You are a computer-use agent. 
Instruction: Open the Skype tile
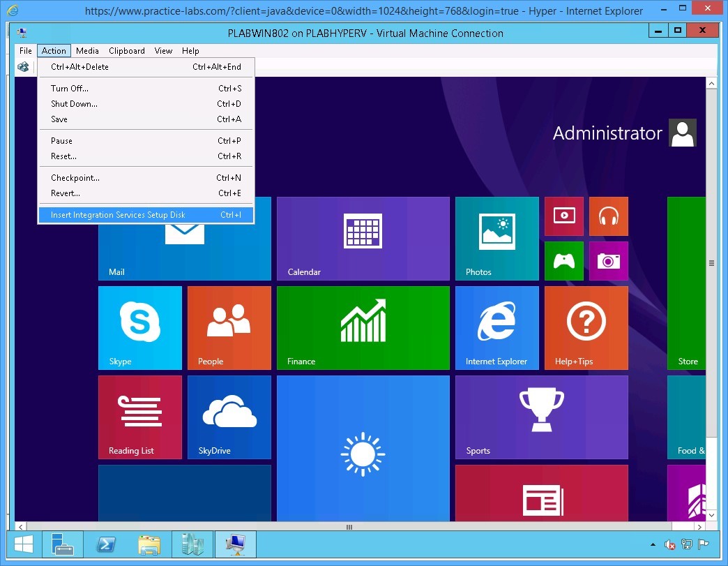coord(139,328)
